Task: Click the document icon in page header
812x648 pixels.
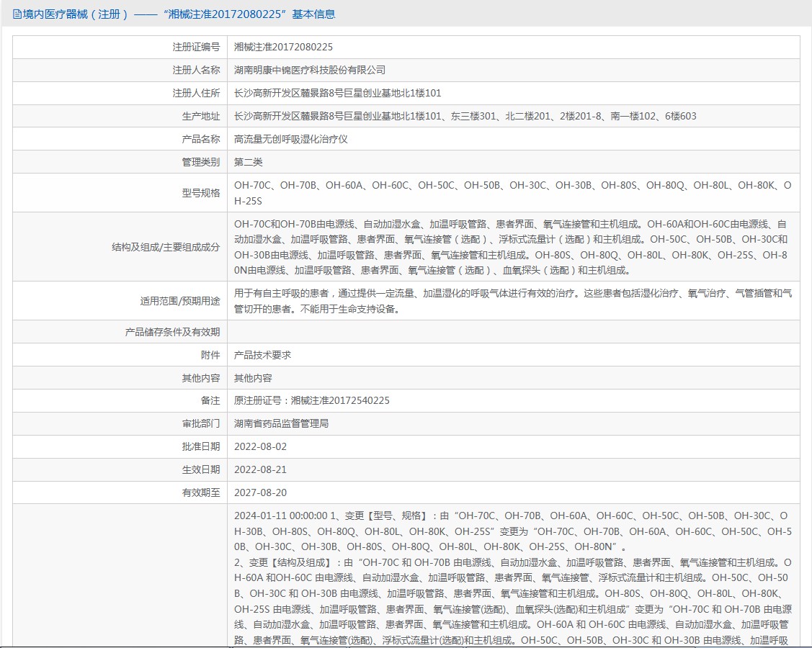Action: [x=17, y=14]
